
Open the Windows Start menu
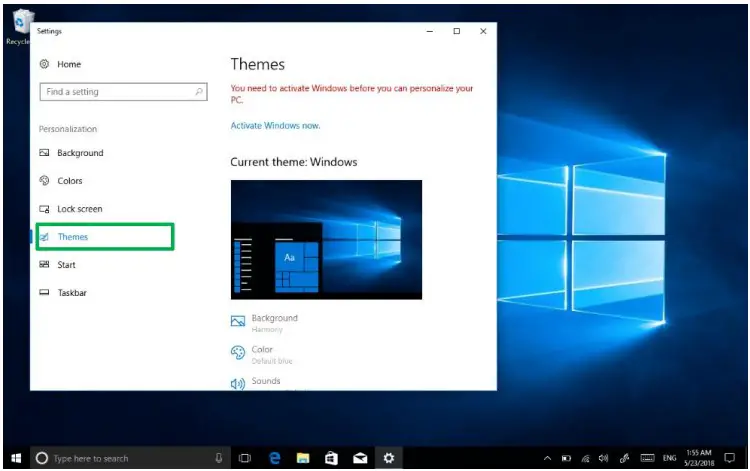16,458
